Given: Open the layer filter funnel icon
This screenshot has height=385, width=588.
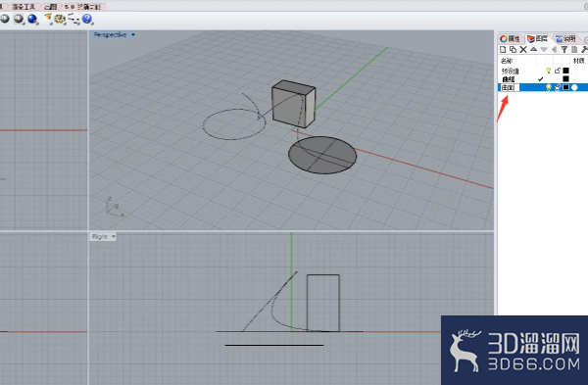Looking at the screenshot, I should point(564,50).
